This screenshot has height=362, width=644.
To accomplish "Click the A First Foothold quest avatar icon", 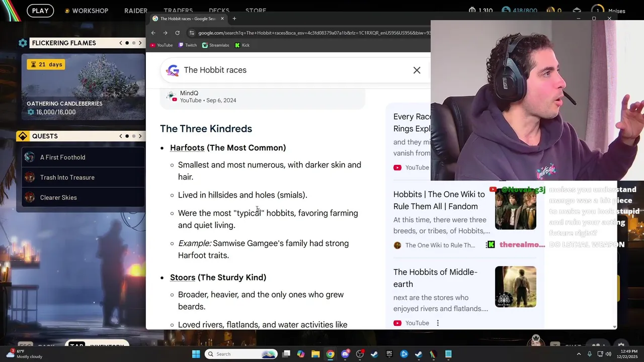I will [x=30, y=157].
